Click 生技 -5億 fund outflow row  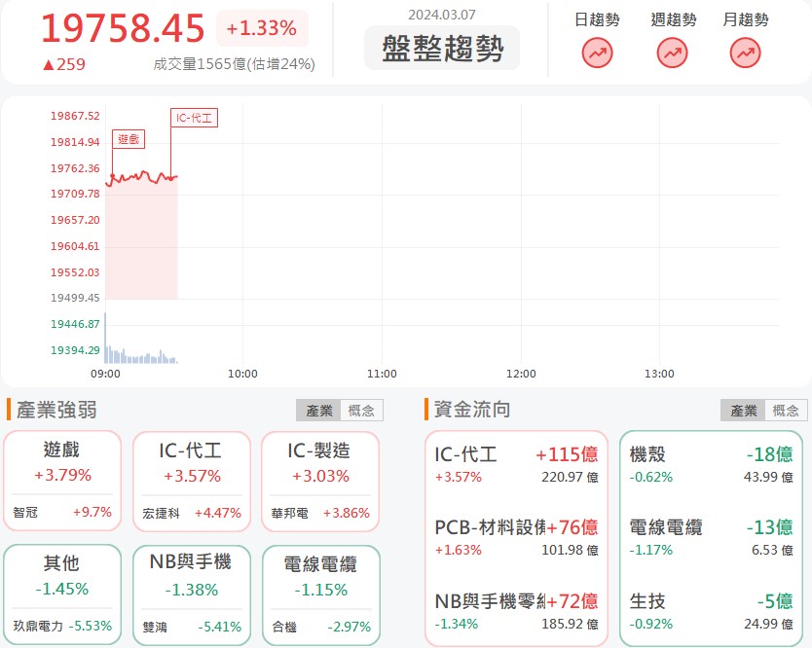(x=711, y=611)
